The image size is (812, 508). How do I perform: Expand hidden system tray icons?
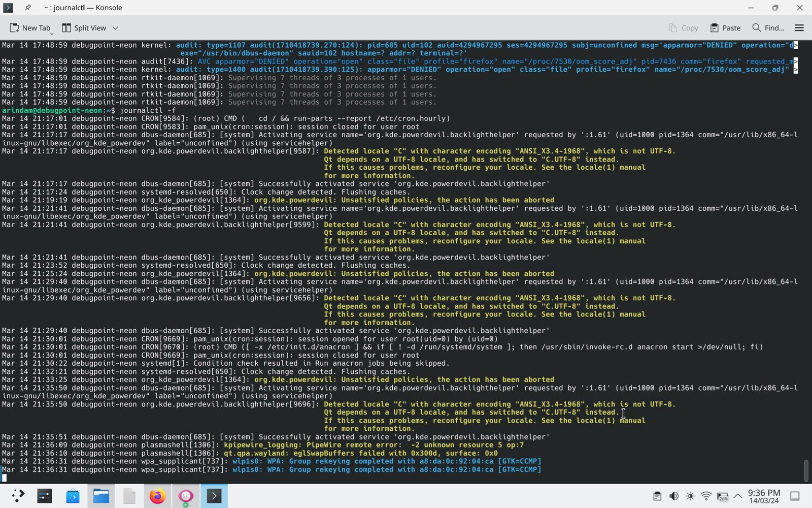pyautogui.click(x=738, y=496)
